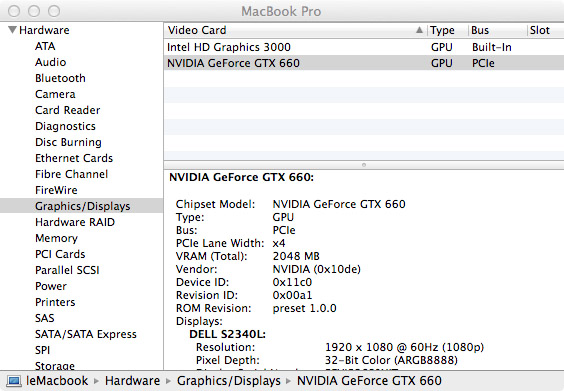Select Storage in the sidebar
This screenshot has height=391, width=564.
[x=55, y=365]
